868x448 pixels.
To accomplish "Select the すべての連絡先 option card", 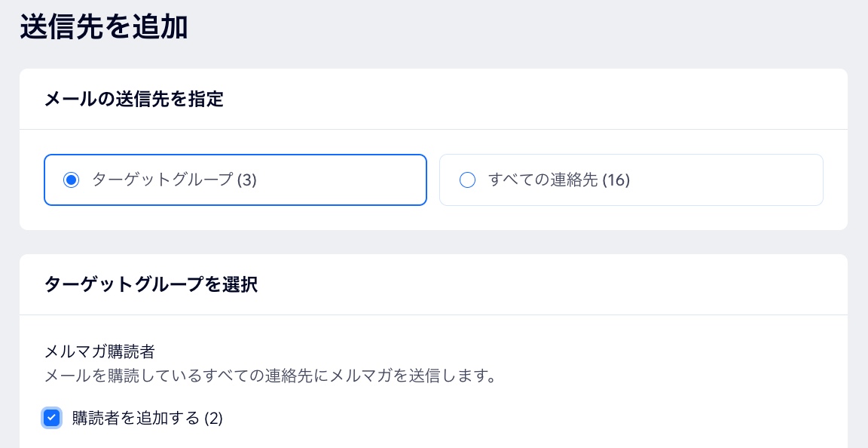I will (x=631, y=180).
